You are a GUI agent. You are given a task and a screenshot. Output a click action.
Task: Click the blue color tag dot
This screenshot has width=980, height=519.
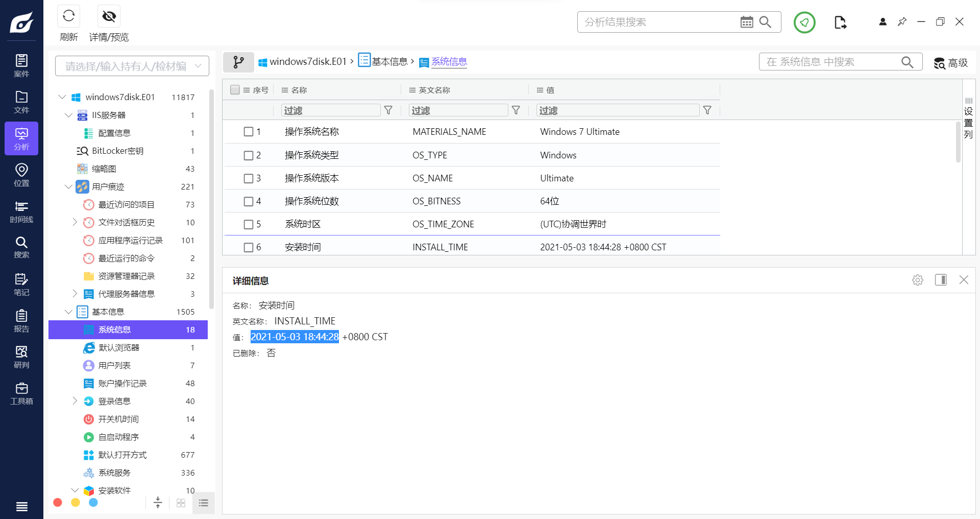point(93,503)
